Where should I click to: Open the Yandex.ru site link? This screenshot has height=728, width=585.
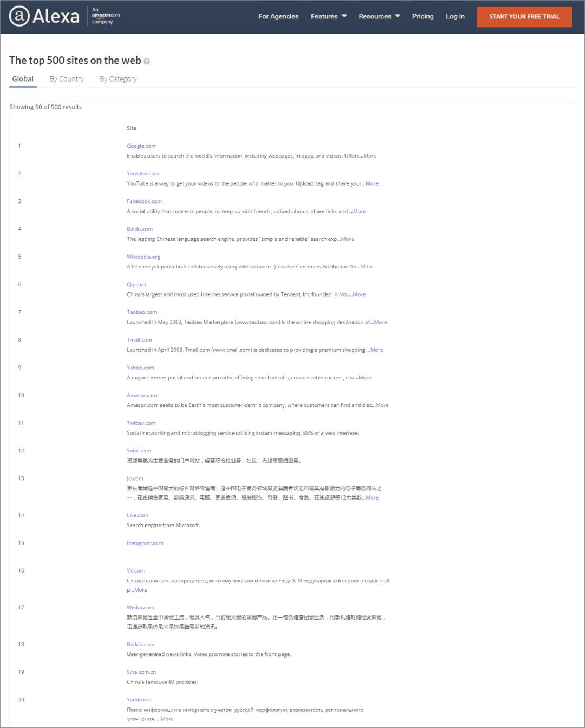pos(139,700)
